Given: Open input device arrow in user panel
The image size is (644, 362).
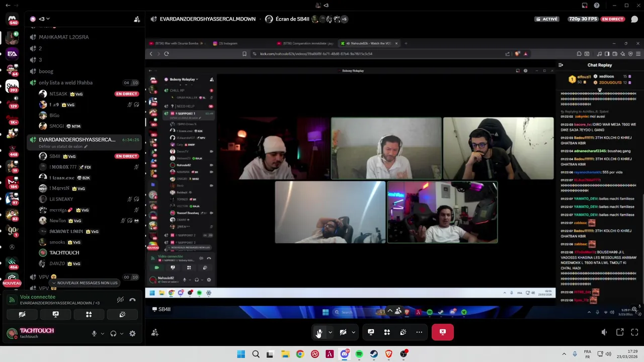Looking at the screenshot, I should click(x=103, y=333).
